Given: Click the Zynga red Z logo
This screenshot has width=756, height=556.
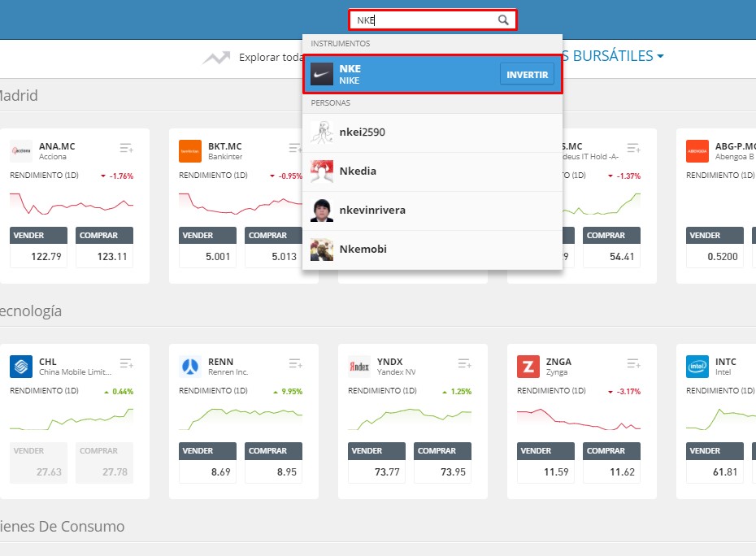Looking at the screenshot, I should [x=528, y=367].
